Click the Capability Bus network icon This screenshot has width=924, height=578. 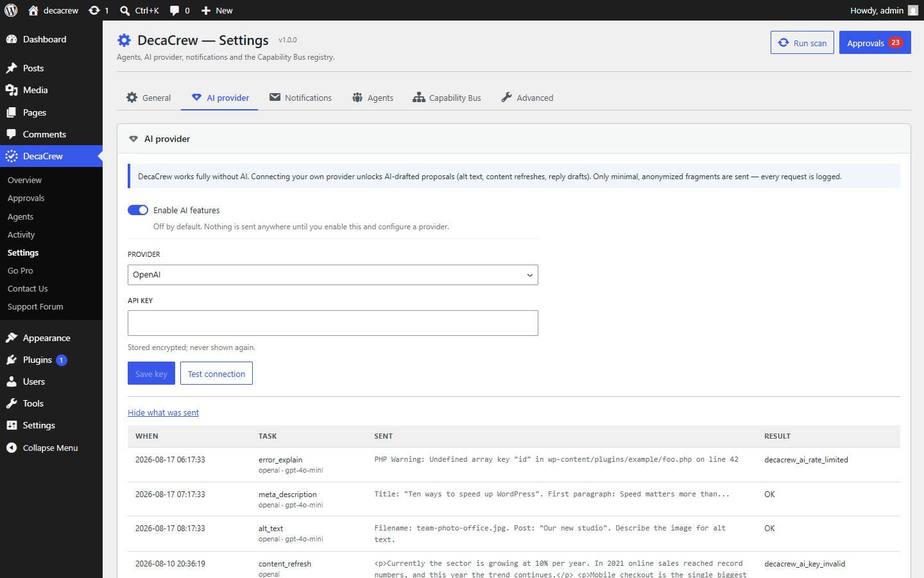click(419, 98)
